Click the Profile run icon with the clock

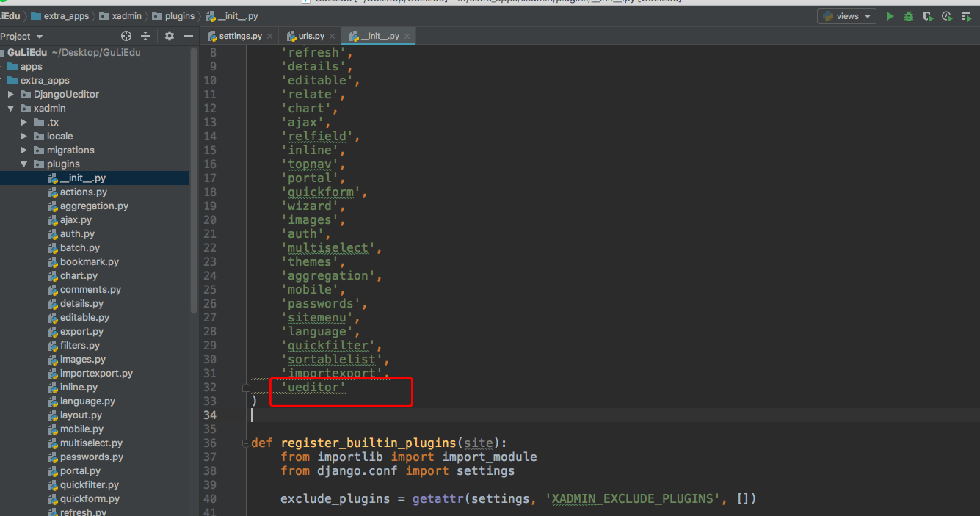tap(947, 16)
